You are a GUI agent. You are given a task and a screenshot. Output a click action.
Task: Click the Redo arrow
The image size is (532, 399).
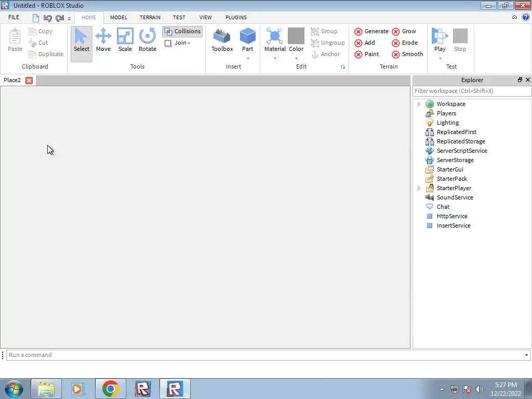(x=60, y=18)
